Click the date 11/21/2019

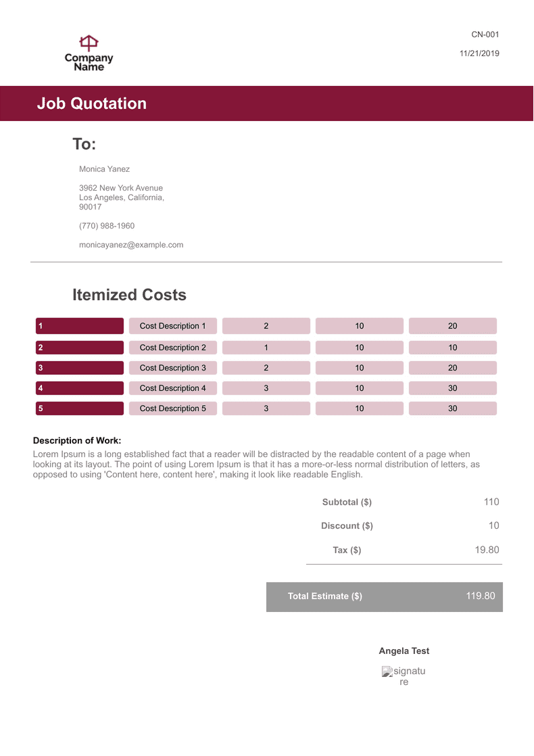479,53
